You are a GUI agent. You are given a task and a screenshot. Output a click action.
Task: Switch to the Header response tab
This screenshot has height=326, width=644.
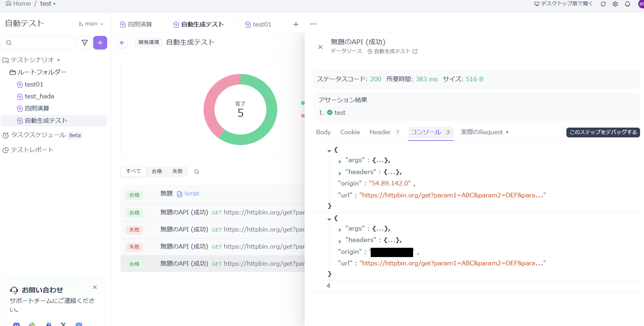pyautogui.click(x=380, y=132)
